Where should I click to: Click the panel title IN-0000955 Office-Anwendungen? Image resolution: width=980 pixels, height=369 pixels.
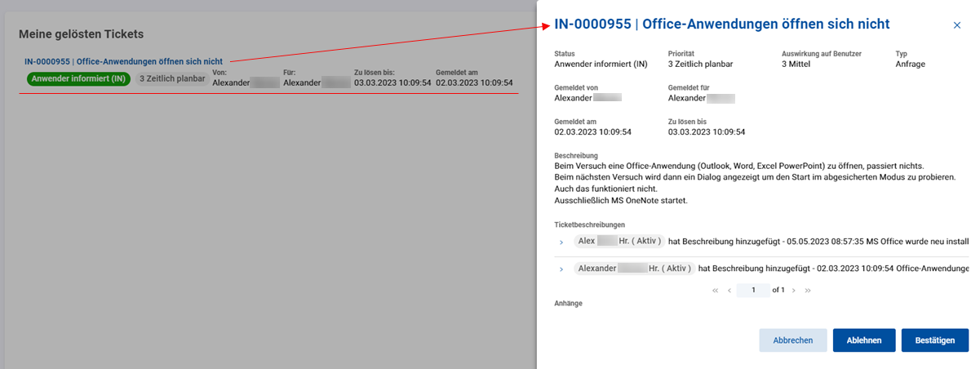click(x=721, y=24)
